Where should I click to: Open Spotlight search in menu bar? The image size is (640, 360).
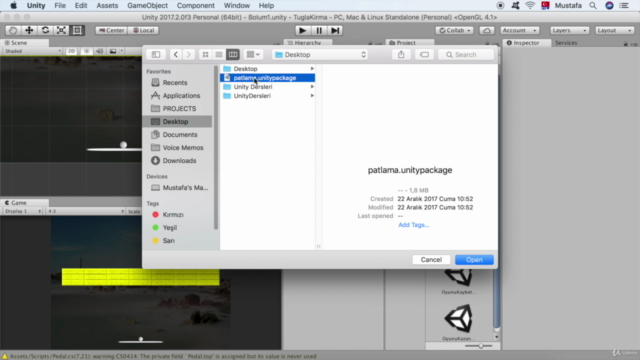point(593,5)
